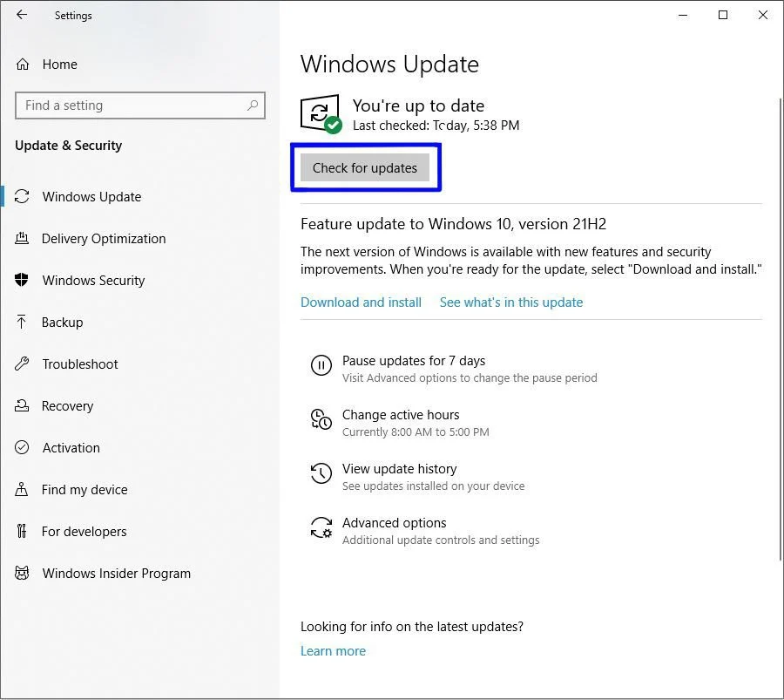Click the Pause updates pause icon
The height and width of the screenshot is (700, 784).
point(321,365)
